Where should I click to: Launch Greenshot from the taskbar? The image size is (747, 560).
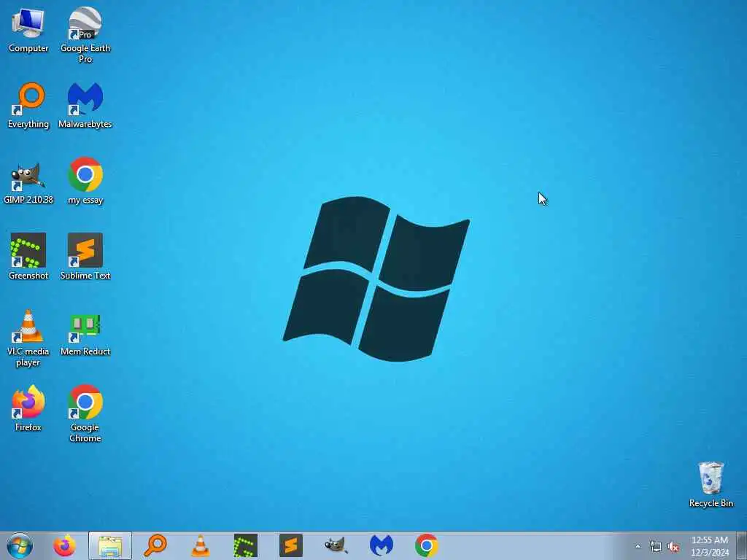tap(246, 545)
